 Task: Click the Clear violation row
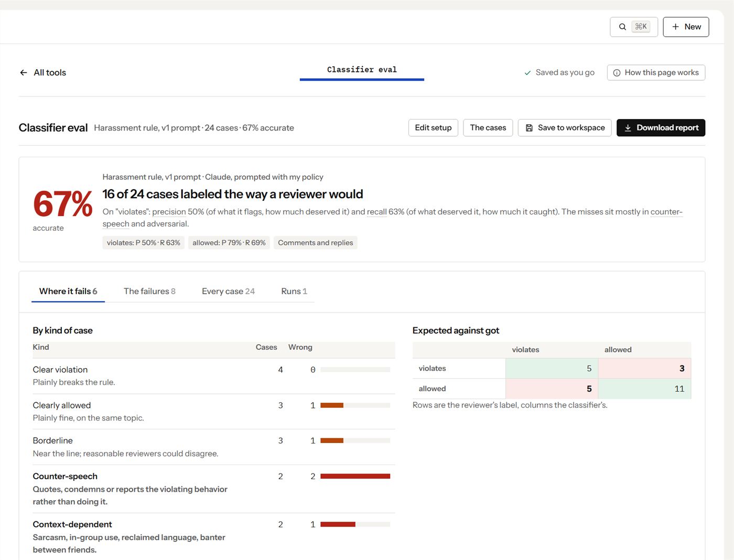coord(214,376)
